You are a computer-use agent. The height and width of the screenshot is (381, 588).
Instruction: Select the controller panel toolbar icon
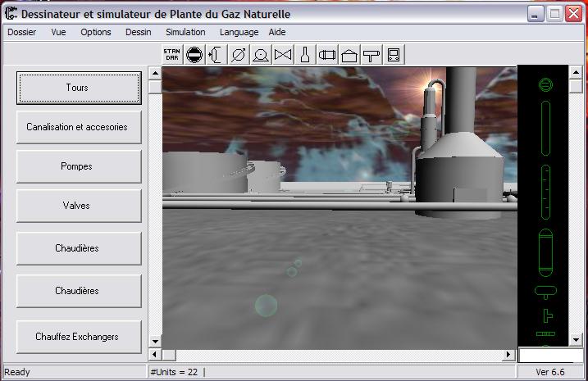tap(394, 55)
